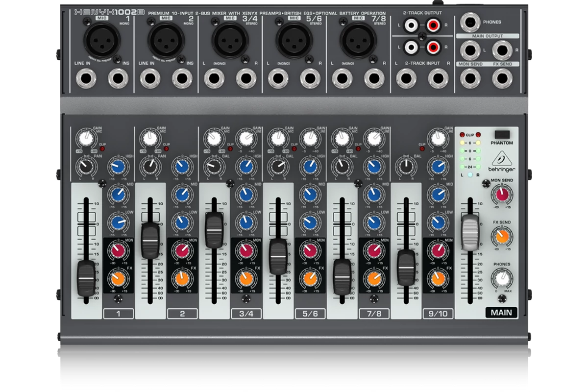The image size is (588, 392).
Task: Click channel 5/6 LINE gain knob
Action: [x=310, y=138]
